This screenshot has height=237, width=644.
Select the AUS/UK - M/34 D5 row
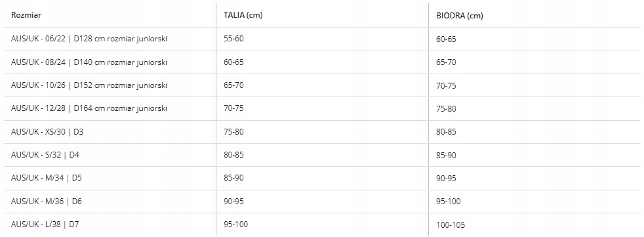[322, 178]
